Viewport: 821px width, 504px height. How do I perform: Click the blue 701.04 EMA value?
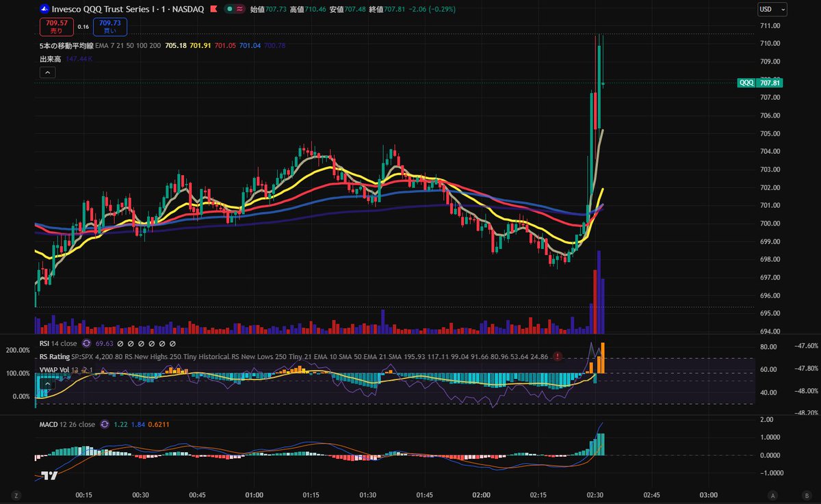point(250,45)
